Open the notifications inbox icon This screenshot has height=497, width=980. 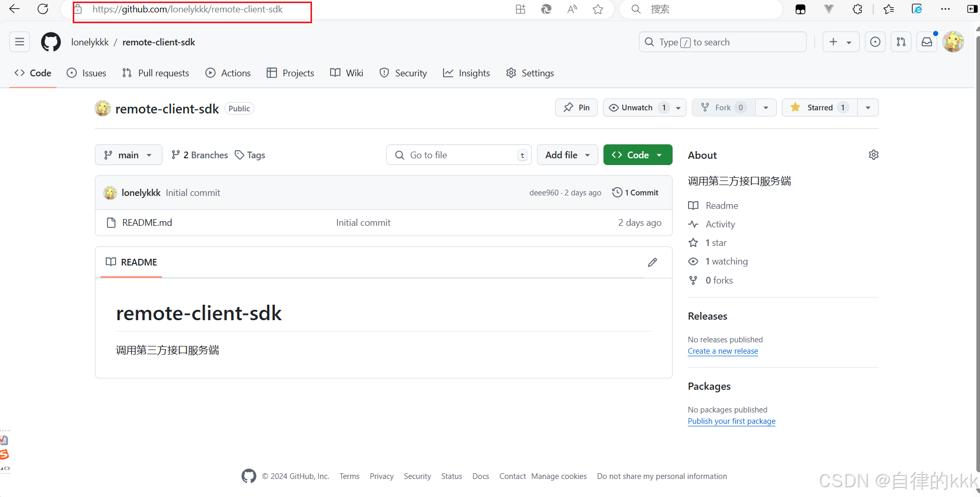[927, 42]
